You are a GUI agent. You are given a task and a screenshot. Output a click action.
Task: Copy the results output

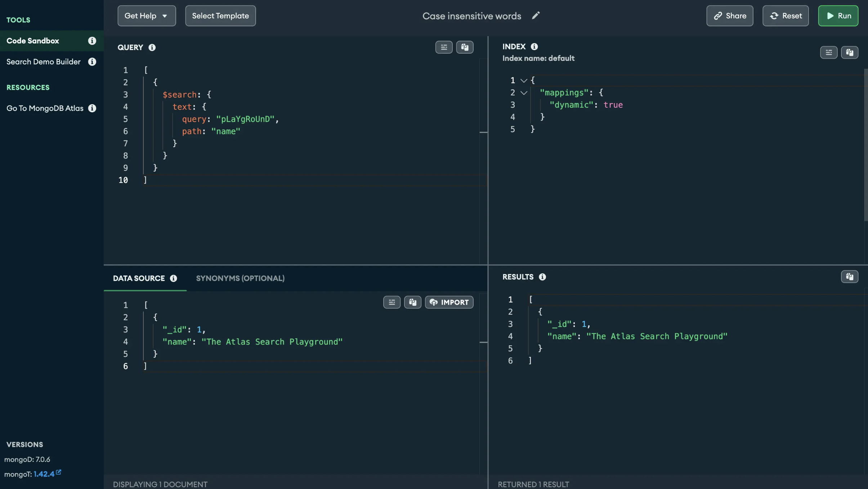click(850, 277)
